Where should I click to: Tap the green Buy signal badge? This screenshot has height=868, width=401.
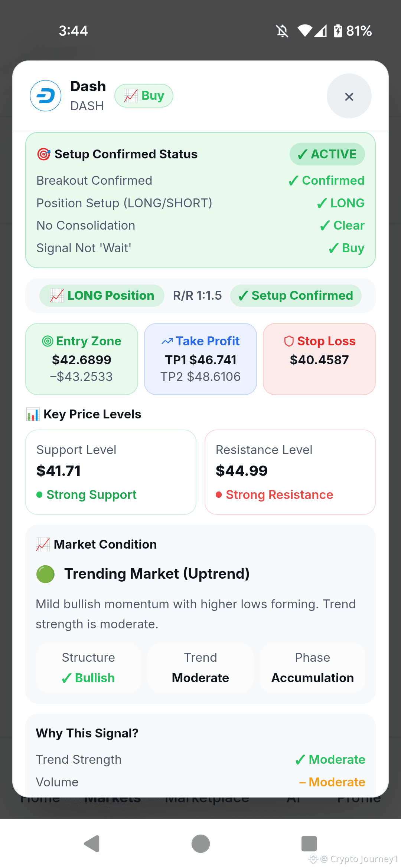pos(144,96)
